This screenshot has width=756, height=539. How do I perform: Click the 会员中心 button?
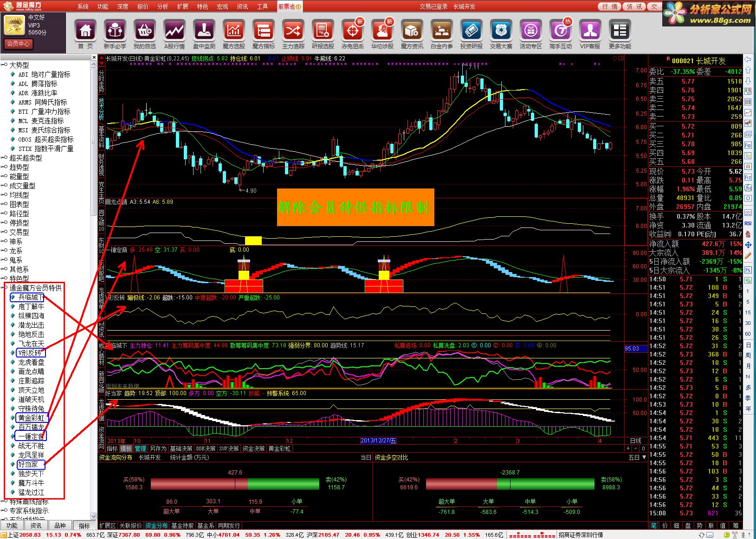point(19,44)
